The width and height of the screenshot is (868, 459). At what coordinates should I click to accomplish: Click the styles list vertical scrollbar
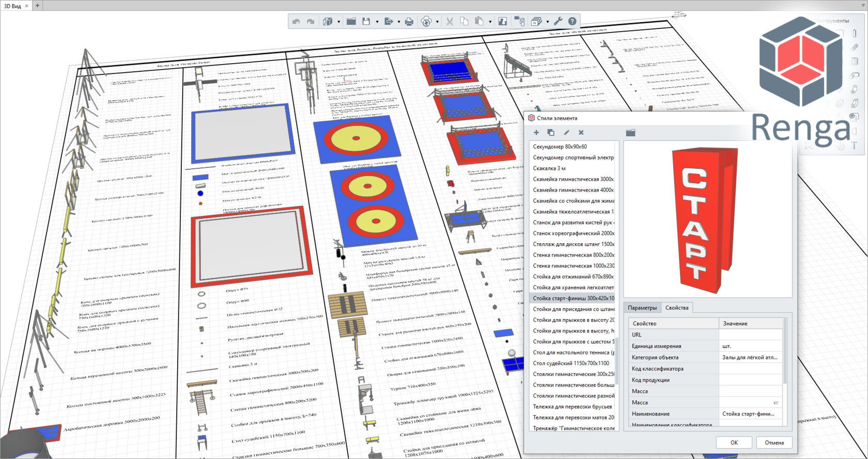(x=616, y=361)
